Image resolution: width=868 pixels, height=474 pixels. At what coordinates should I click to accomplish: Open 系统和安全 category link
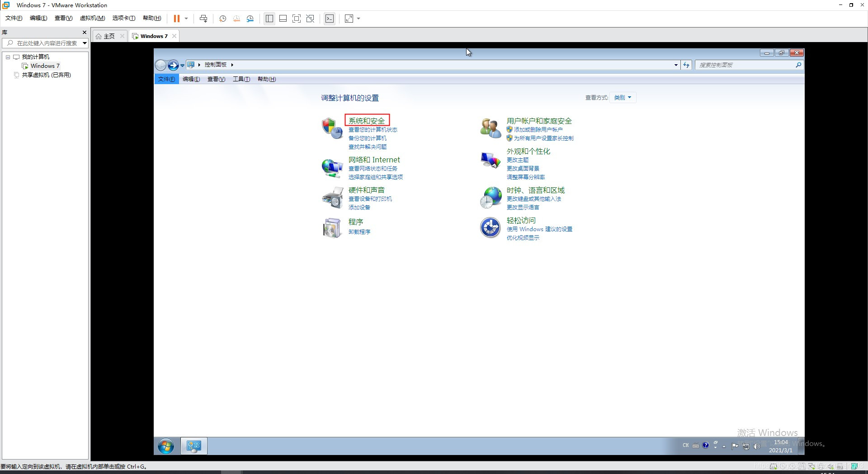coord(367,121)
